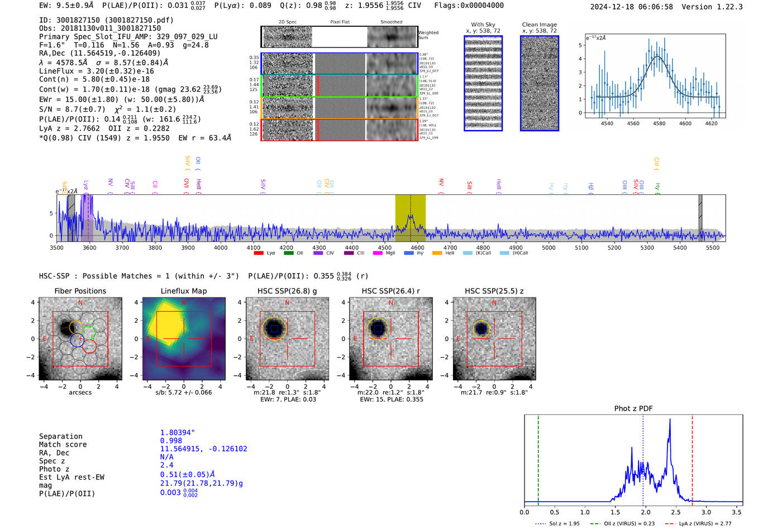Click the Phot z PDF curve peak
This screenshot has width=782, height=532.
point(669,420)
